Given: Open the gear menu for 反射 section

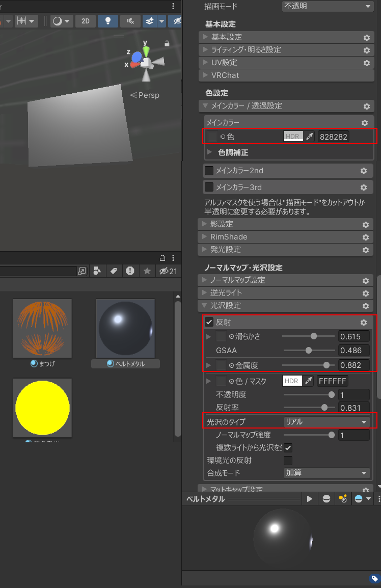Looking at the screenshot, I should pos(364,323).
